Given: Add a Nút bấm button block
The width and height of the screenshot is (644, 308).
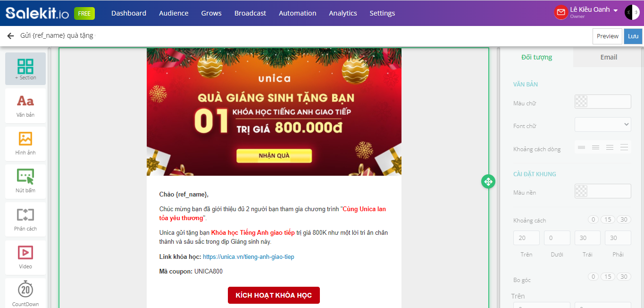Looking at the screenshot, I should [25, 182].
